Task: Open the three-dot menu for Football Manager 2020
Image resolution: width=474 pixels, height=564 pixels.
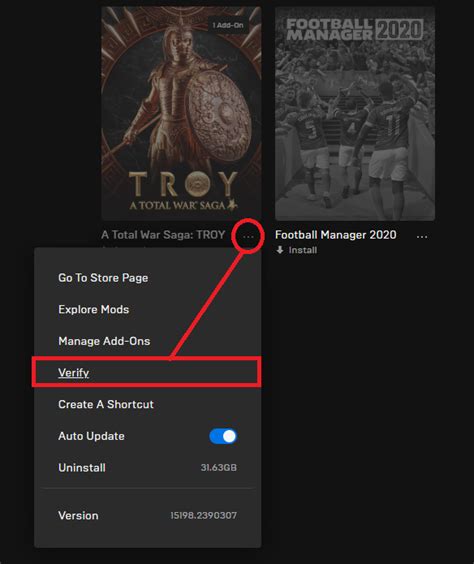Action: (x=421, y=237)
